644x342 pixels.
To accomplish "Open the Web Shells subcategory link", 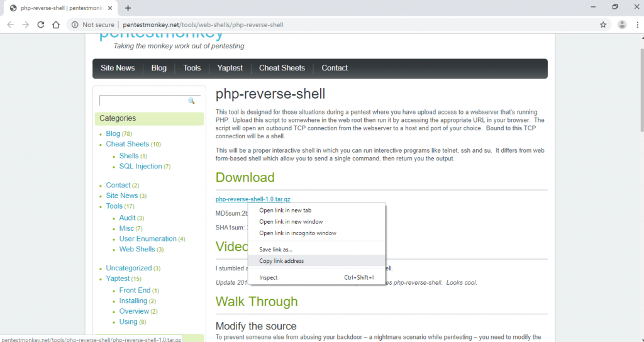I will tap(137, 249).
